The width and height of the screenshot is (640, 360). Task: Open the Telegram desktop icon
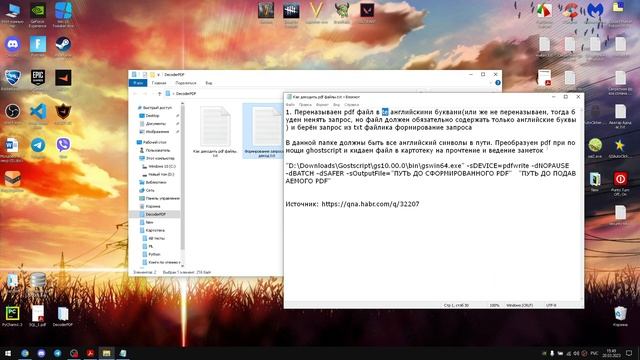[38, 145]
